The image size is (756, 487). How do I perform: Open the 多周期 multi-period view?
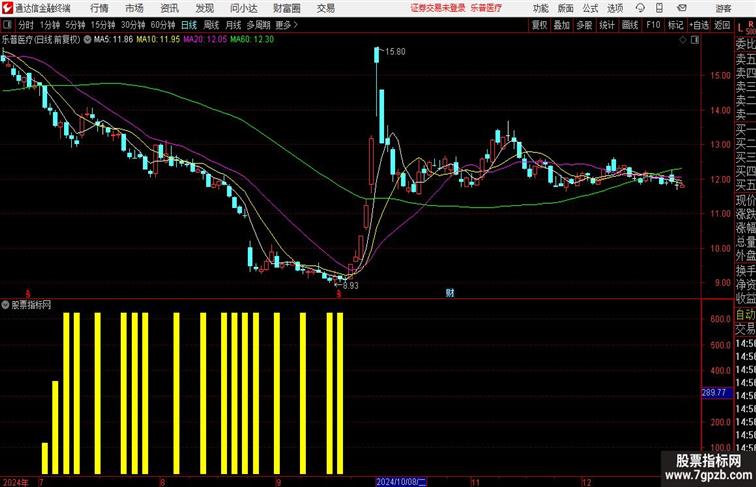click(x=258, y=25)
